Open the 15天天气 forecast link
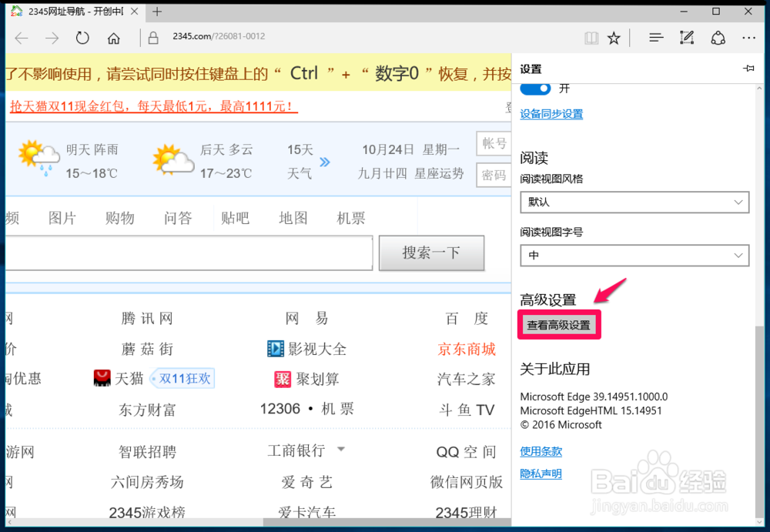Screen dimensions: 770x532 300,161
